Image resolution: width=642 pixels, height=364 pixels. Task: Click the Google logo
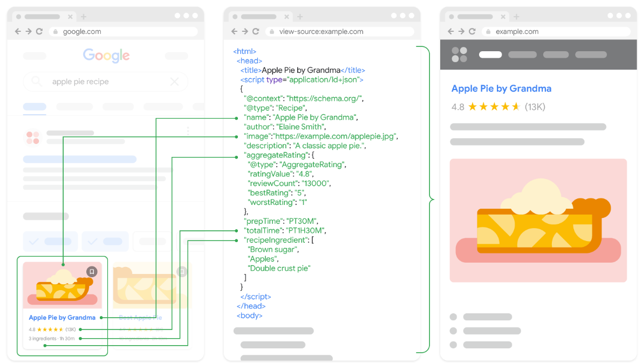point(106,56)
